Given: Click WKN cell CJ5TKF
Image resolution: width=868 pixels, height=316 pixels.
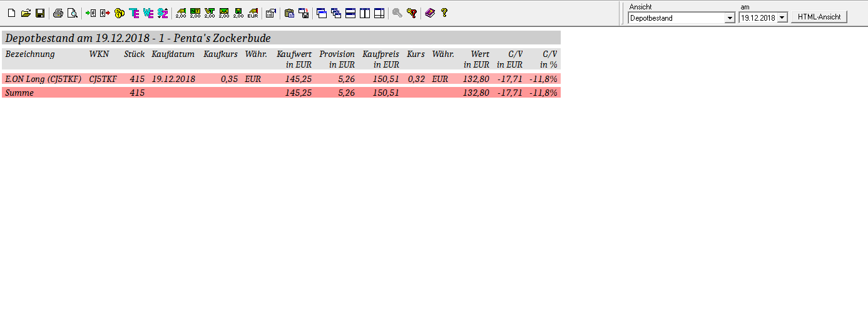Looking at the screenshot, I should [x=103, y=79].
